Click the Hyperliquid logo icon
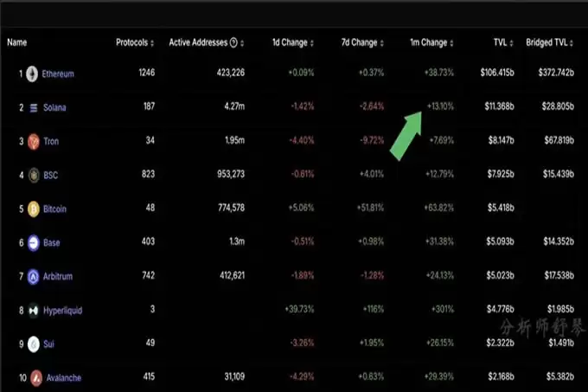Image resolution: width=588 pixels, height=392 pixels. [x=32, y=310]
